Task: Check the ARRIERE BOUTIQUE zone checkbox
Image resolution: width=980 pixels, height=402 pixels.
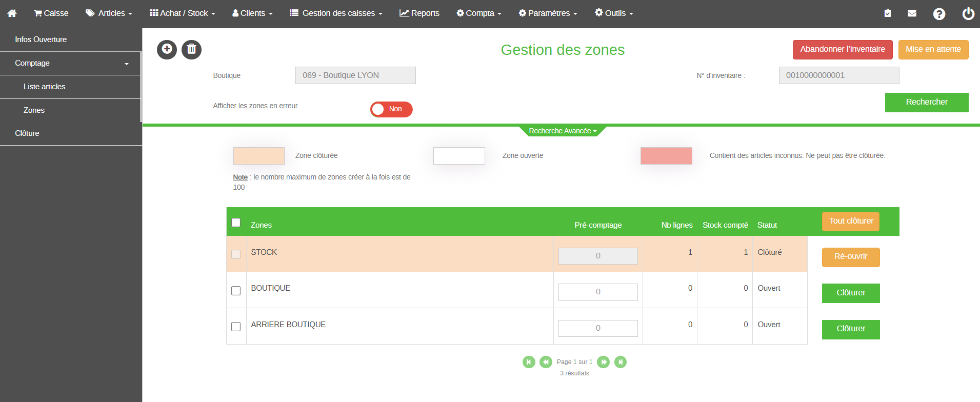Action: 236,327
